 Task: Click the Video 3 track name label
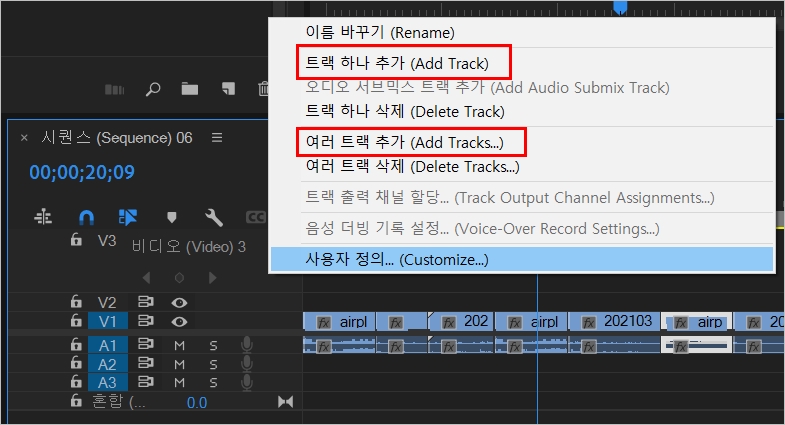(x=189, y=246)
